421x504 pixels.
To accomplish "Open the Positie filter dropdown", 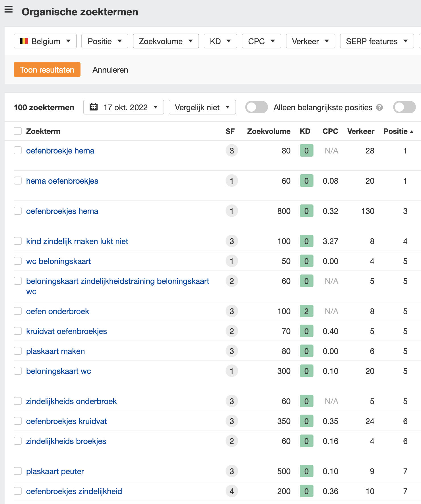I will [x=105, y=41].
